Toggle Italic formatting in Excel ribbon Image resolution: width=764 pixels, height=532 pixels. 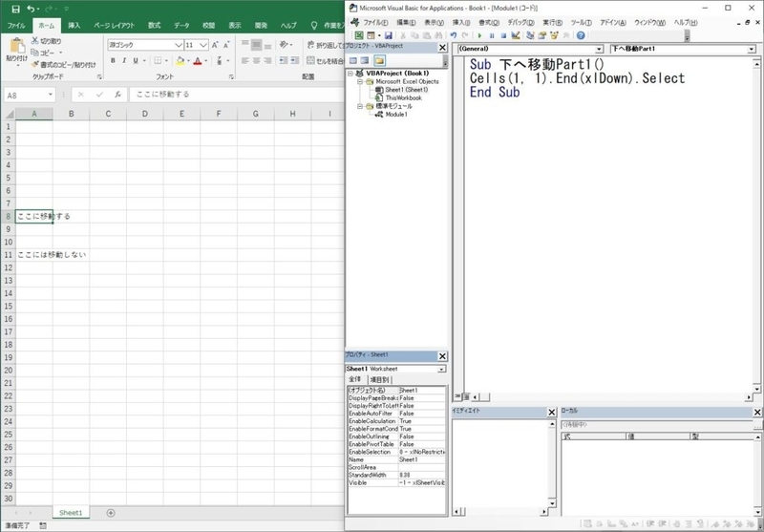coord(124,60)
